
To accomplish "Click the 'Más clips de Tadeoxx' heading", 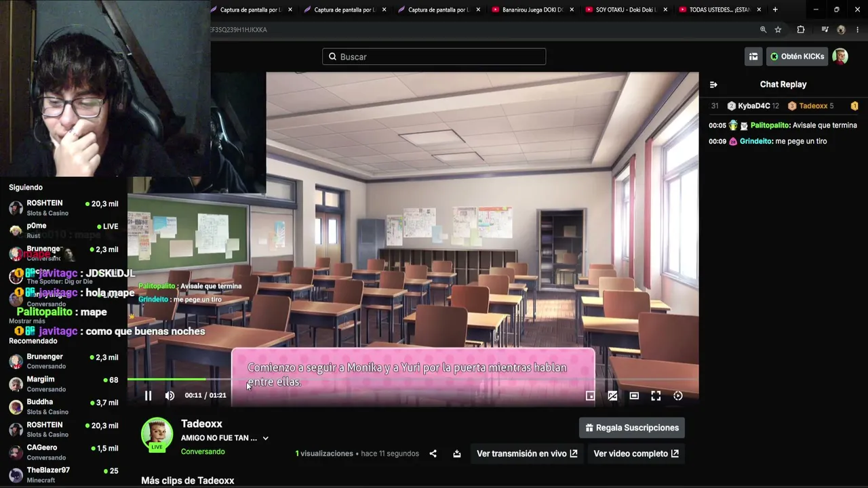I will (x=188, y=481).
